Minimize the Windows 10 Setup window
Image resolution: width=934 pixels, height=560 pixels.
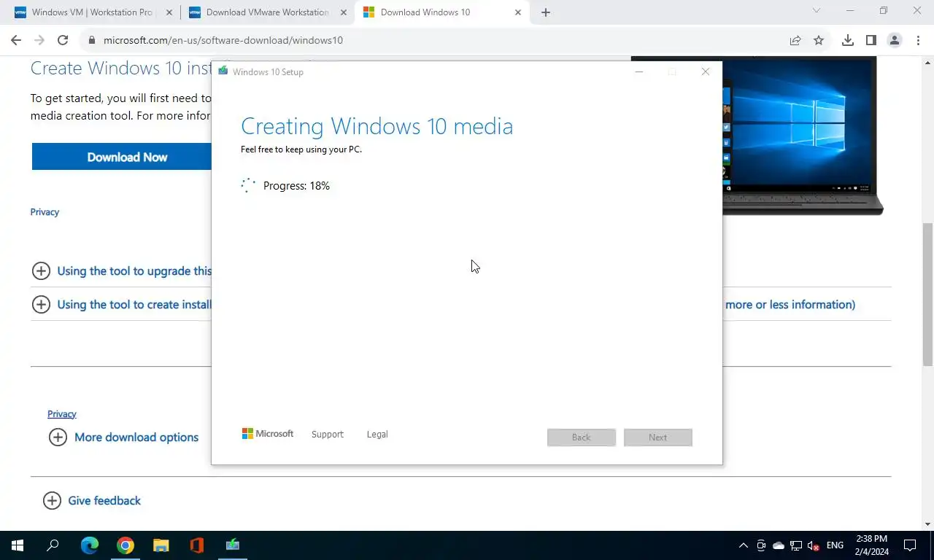pyautogui.click(x=639, y=71)
